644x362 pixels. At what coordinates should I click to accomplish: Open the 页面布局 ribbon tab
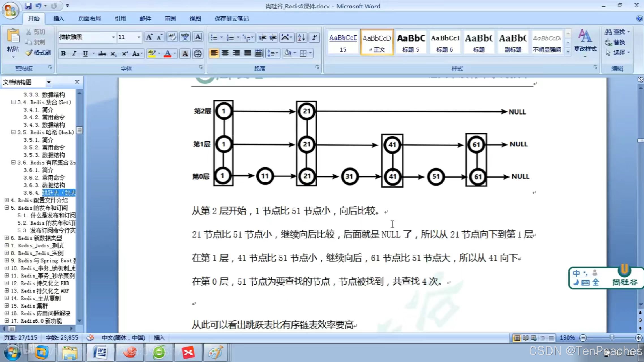click(x=89, y=19)
